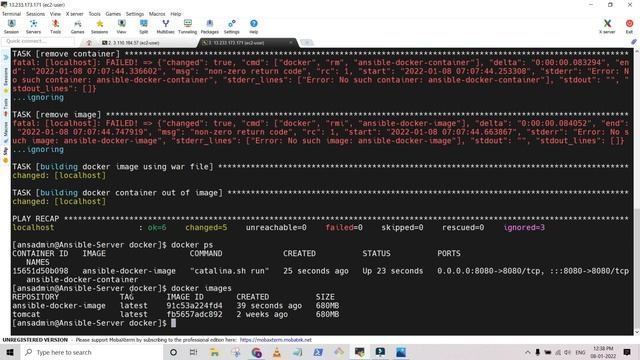Click the 'changed=5' recap text
The image size is (640, 360).
click(206, 227)
